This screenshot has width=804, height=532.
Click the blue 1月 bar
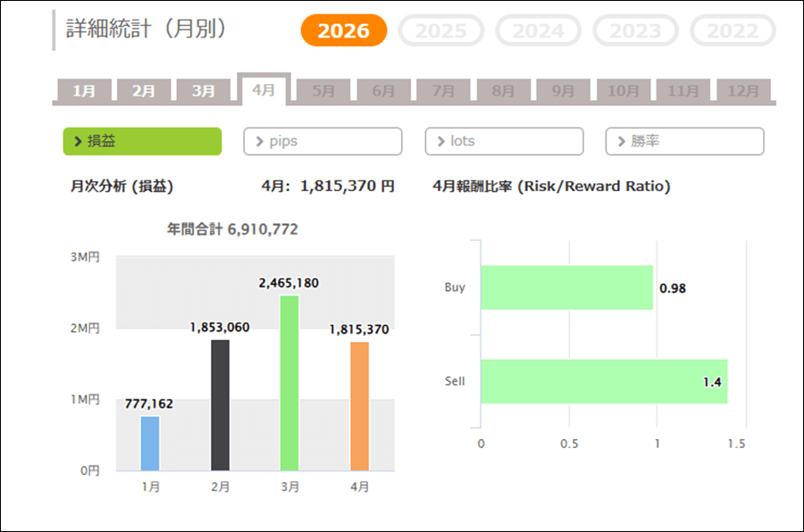tap(150, 443)
